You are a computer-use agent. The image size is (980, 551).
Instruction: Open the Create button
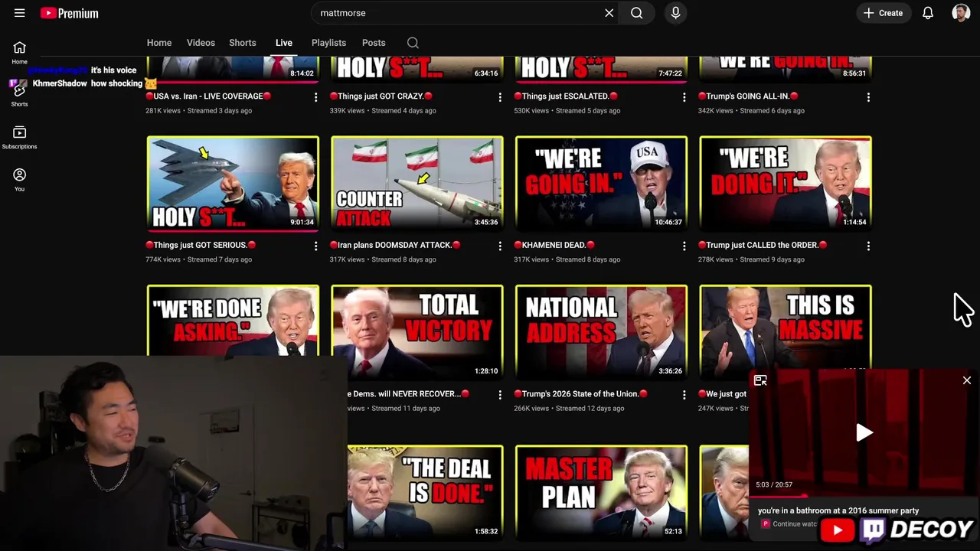point(883,13)
